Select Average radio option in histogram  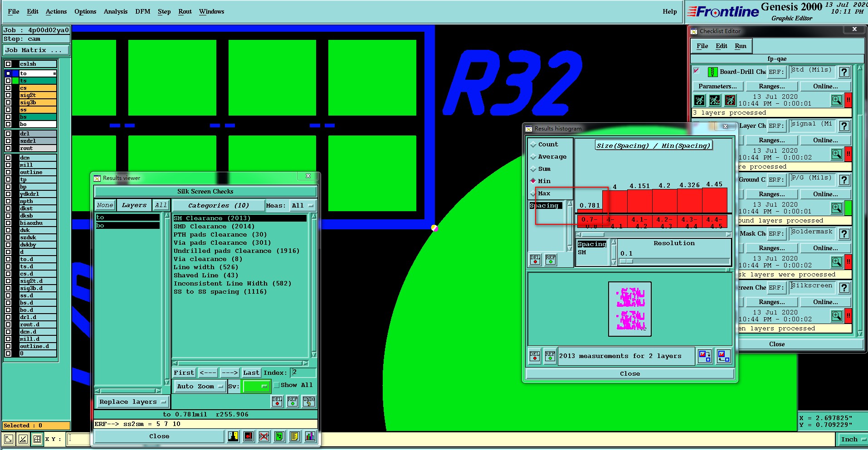point(533,157)
